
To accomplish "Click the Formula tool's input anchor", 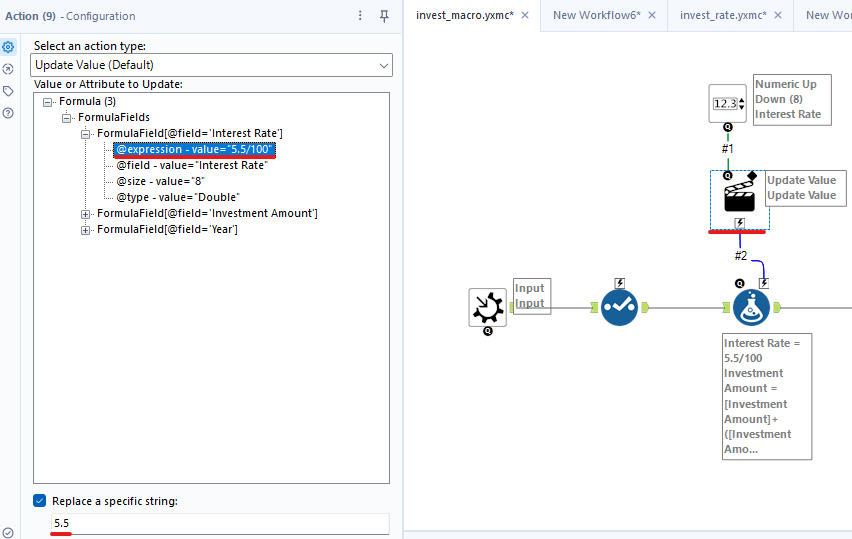I will (726, 308).
